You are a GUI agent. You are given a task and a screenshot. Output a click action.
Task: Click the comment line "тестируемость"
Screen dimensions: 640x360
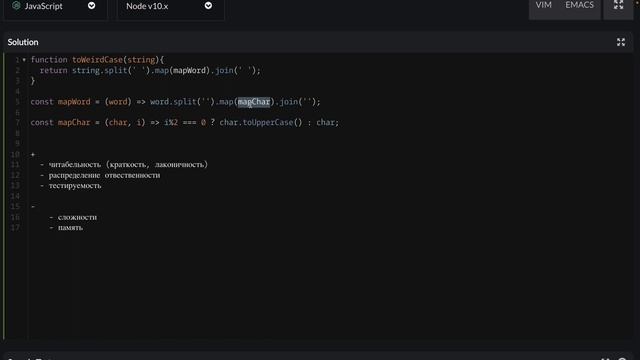pos(71,186)
